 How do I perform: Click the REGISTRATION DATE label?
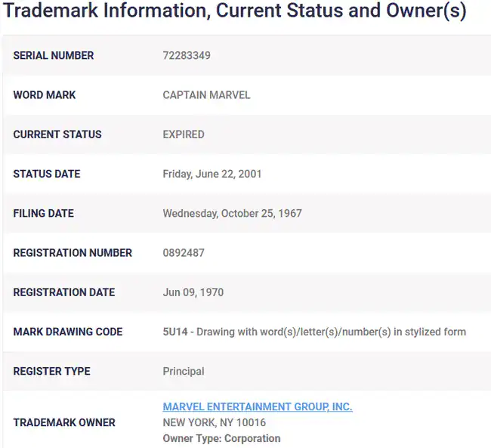pos(64,292)
